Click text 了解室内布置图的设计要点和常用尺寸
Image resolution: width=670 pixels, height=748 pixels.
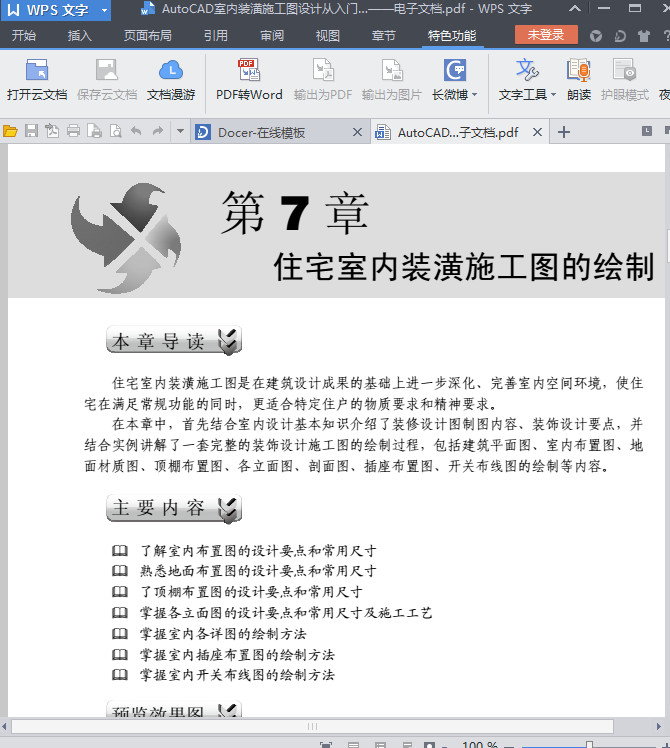point(258,551)
